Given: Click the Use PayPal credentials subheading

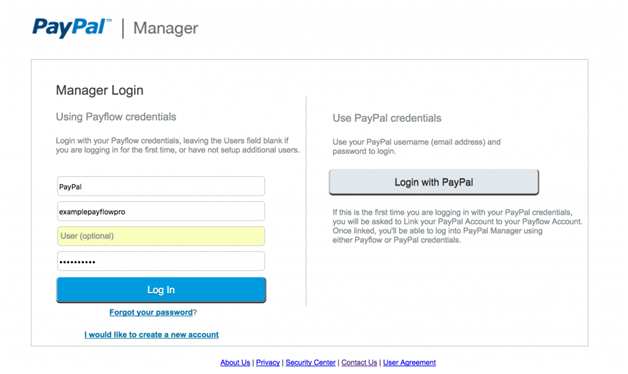Looking at the screenshot, I should click(x=387, y=118).
